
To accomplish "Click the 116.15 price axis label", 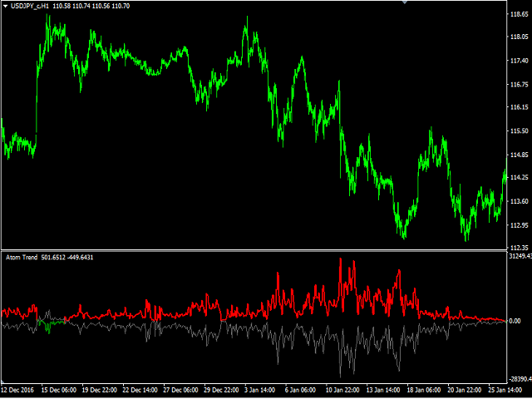I will point(520,107).
